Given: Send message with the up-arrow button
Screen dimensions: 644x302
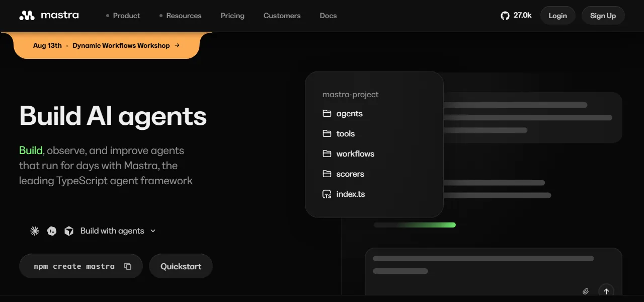Looking at the screenshot, I should click(x=606, y=291).
